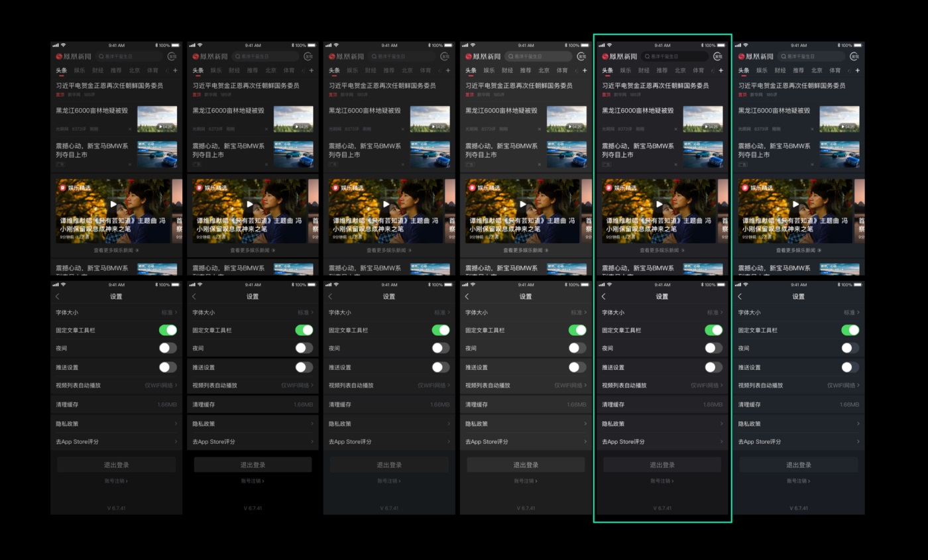
Task: Select the 体育 tab in the third mockup
Action: pos(426,70)
